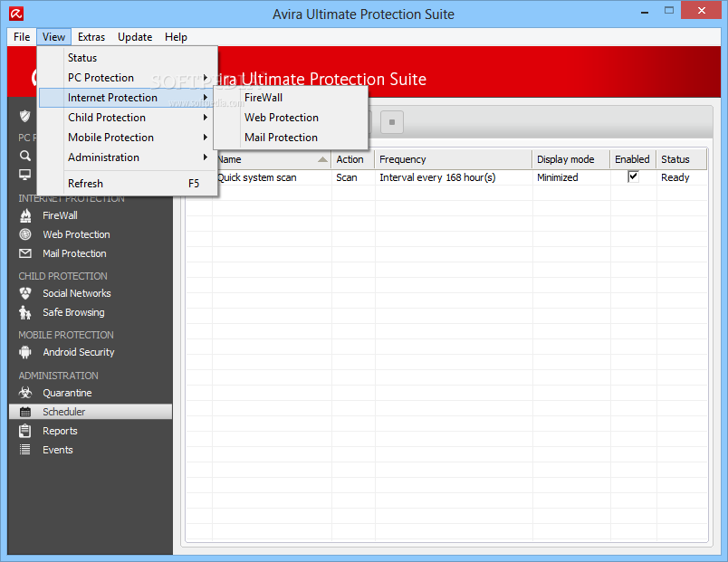The image size is (728, 562).
Task: Select PC Protection in the View menu
Action: pyautogui.click(x=128, y=78)
